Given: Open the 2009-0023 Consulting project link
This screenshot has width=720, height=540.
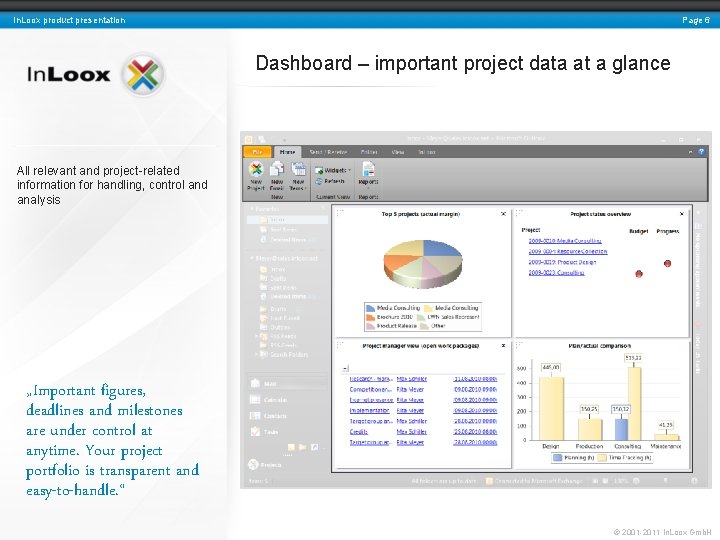Looking at the screenshot, I should click(556, 272).
